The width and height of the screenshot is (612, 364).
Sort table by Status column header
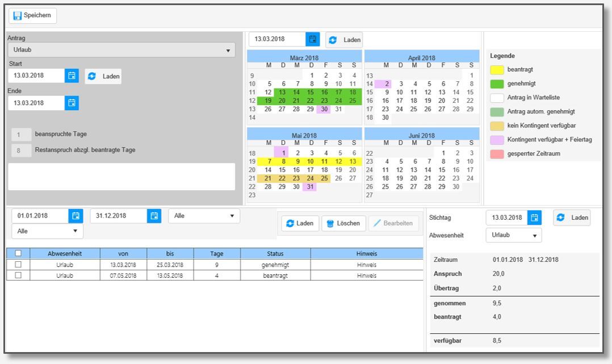(x=275, y=253)
